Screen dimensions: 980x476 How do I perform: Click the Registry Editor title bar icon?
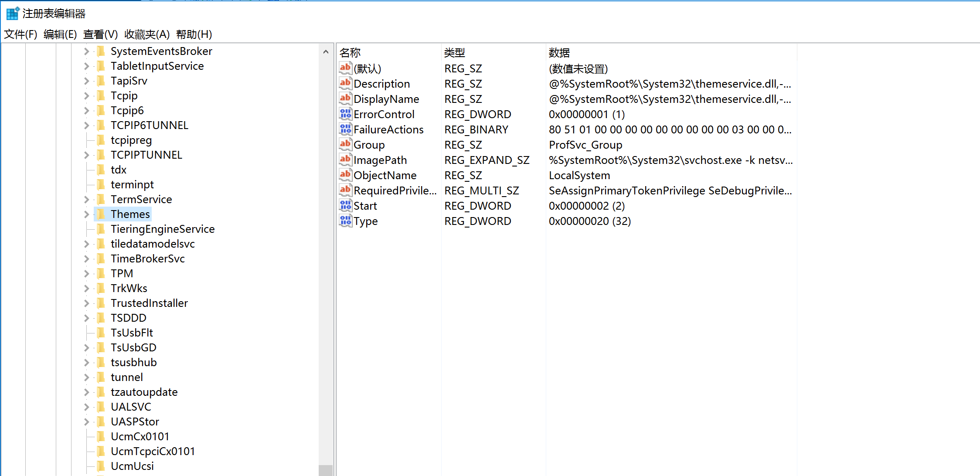point(13,14)
